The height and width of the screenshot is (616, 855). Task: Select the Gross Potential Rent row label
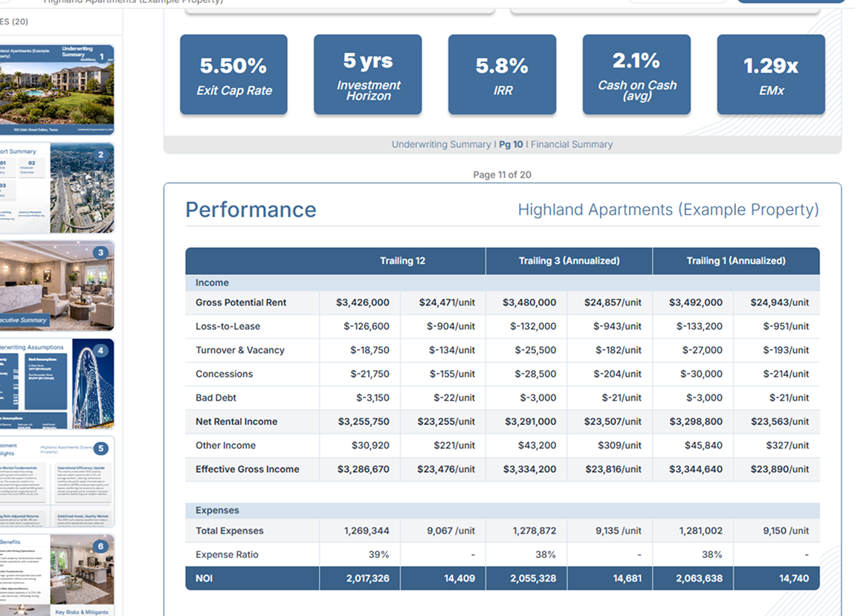click(241, 302)
